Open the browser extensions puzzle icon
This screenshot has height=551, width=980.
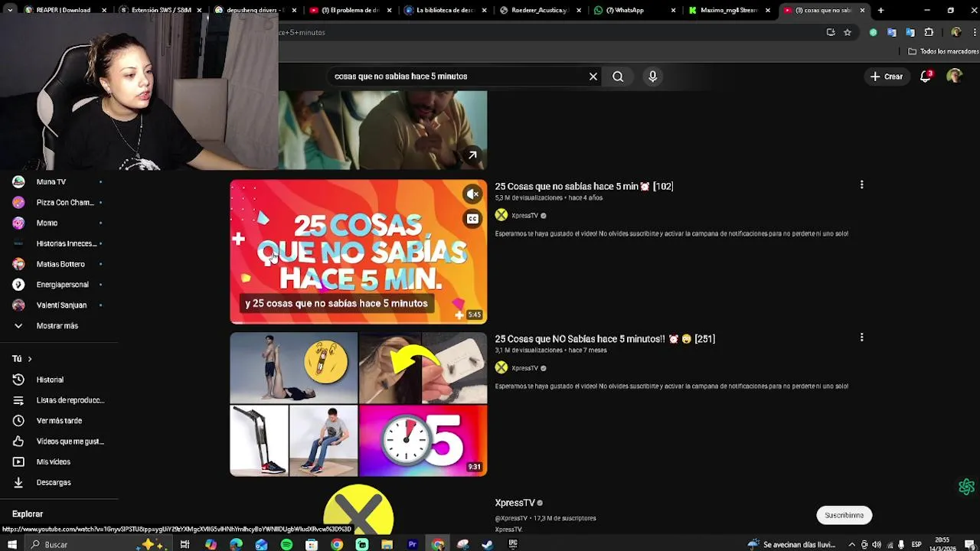[929, 32]
